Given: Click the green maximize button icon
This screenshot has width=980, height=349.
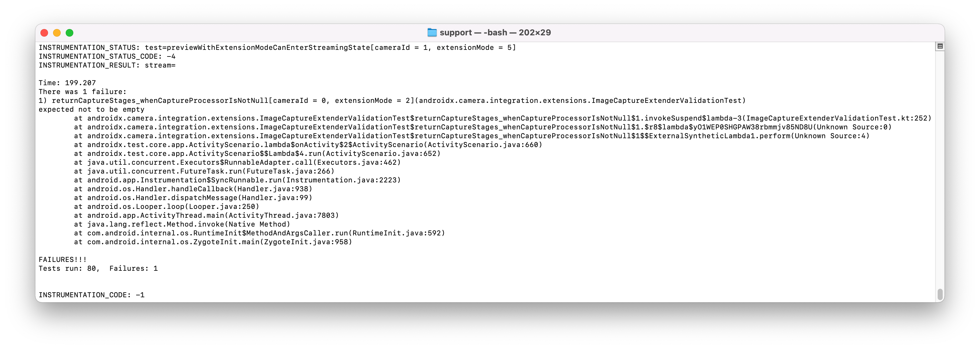Looking at the screenshot, I should [71, 34].
